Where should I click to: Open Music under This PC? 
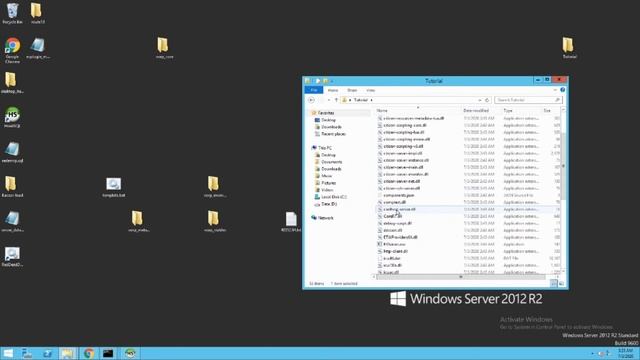pyautogui.click(x=323, y=176)
